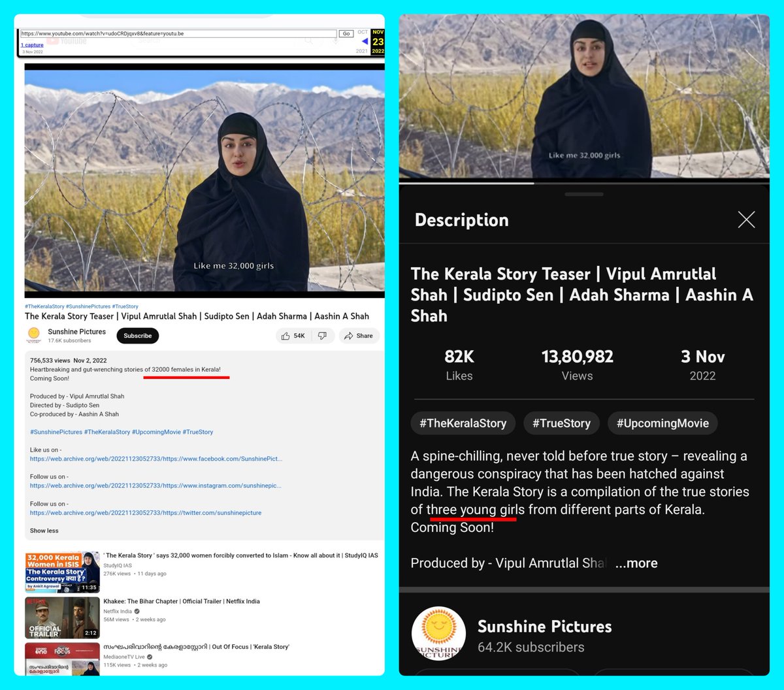
Task: Click '756,533 views Nov 2, 2022' text
Action: click(69, 360)
